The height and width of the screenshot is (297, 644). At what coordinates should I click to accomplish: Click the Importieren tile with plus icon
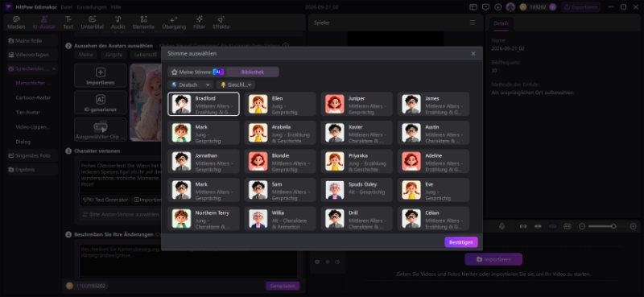[x=101, y=76]
